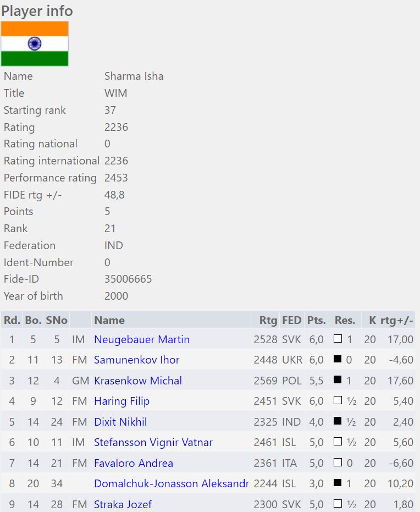Click black piece icon in round 5
This screenshot has height=512, width=420.
[338, 422]
